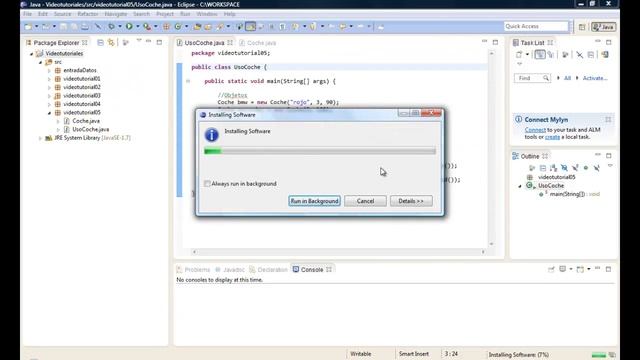Click Collapse All icon in Package Explorer

100,42
